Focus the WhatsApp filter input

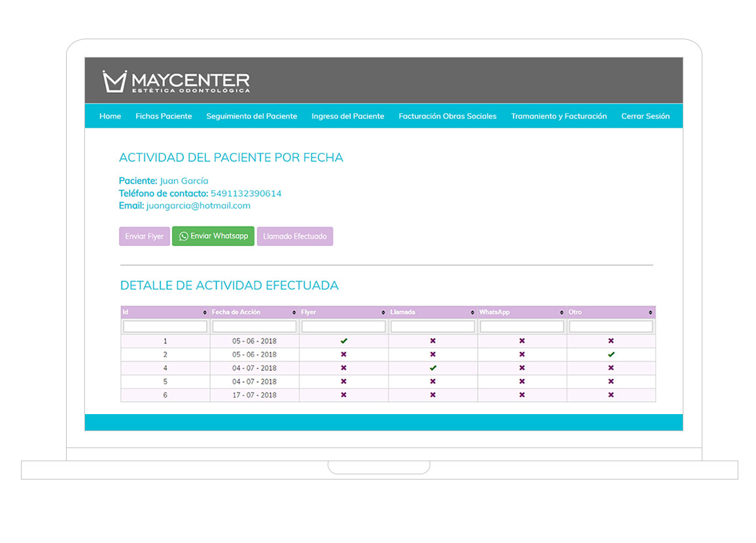(x=522, y=326)
